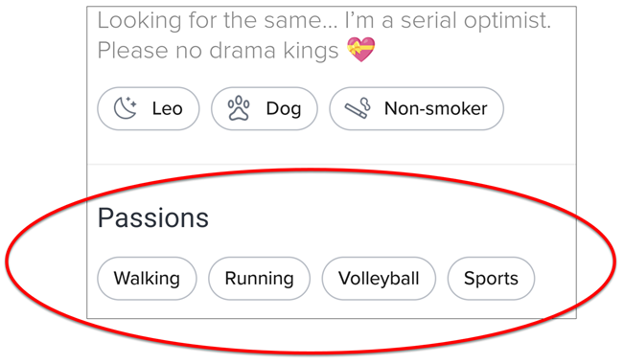Choose the Volleyball passion chip

[379, 279]
